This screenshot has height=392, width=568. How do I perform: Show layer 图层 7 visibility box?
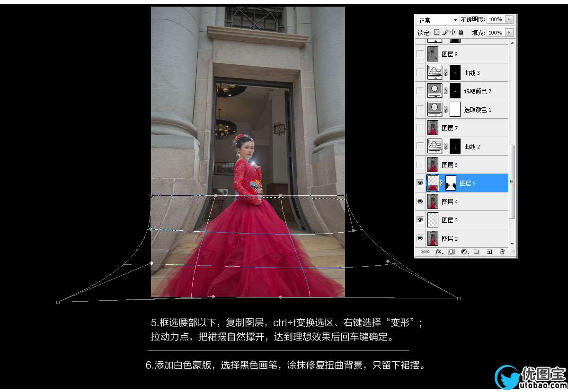pyautogui.click(x=420, y=128)
